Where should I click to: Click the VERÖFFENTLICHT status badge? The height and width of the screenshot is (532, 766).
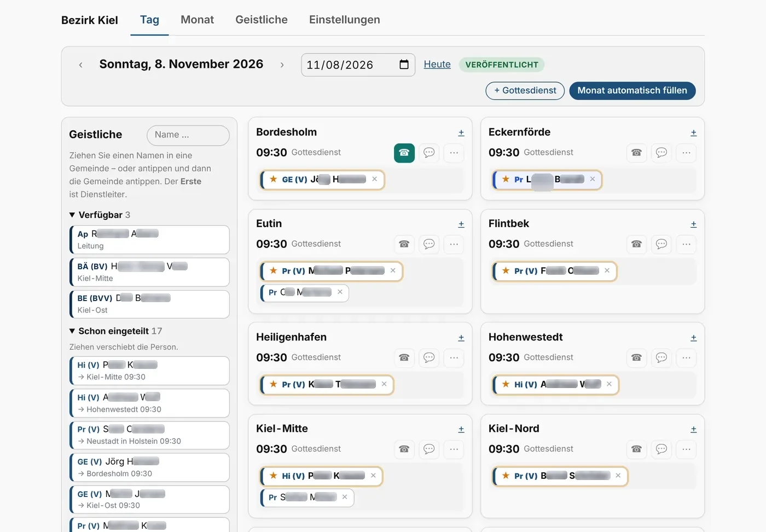pyautogui.click(x=502, y=65)
